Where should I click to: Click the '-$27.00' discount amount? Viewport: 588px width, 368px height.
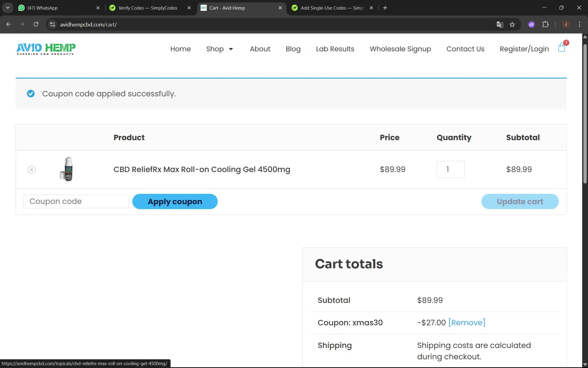pos(431,322)
